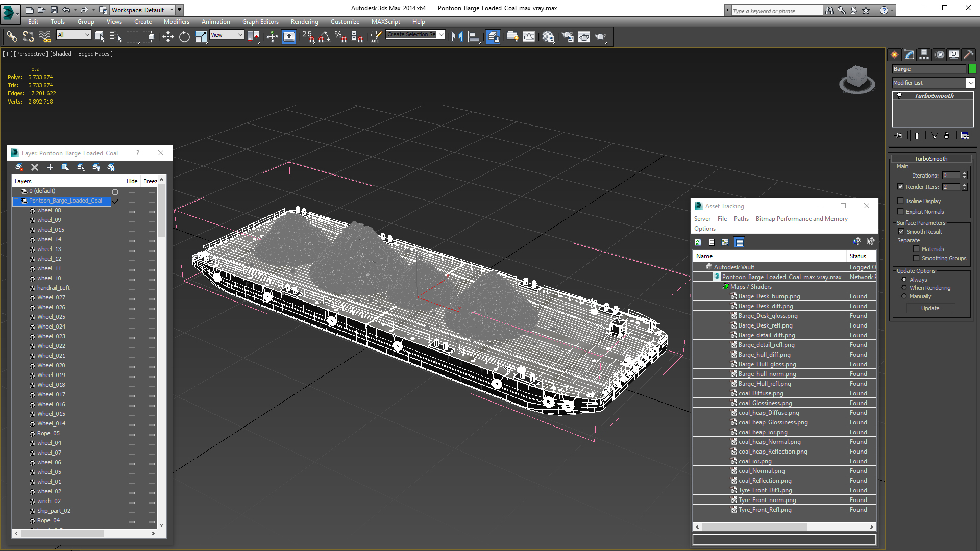Toggle Render Iters checkbox
The height and width of the screenshot is (551, 980).
(x=901, y=187)
